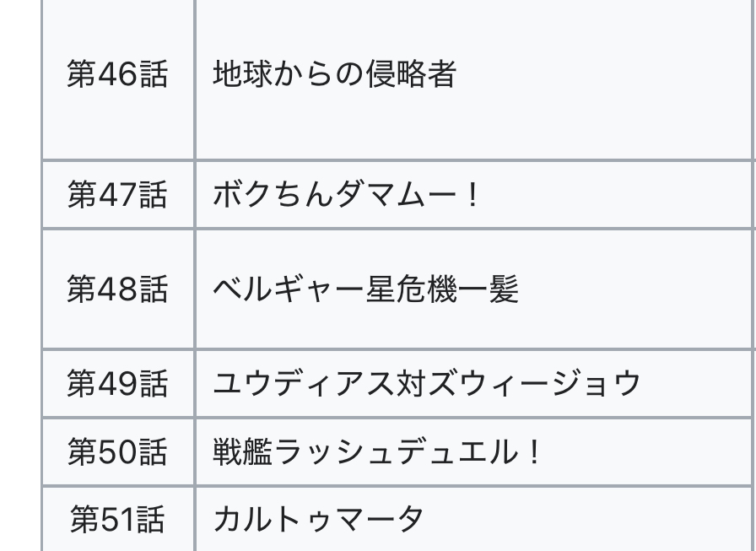Click the word 地球 in episode 46 title
This screenshot has height=551, width=756.
243,74
